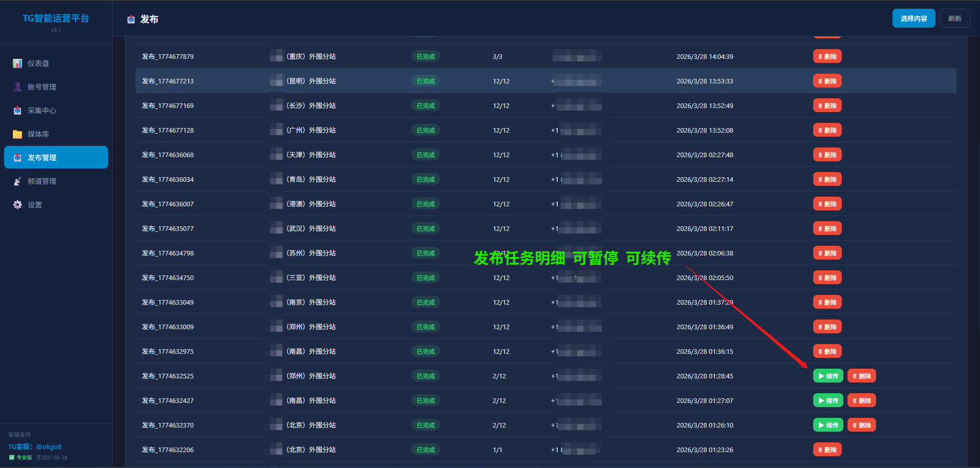Delete task 发布_1774677879
980x468 pixels.
click(x=827, y=56)
